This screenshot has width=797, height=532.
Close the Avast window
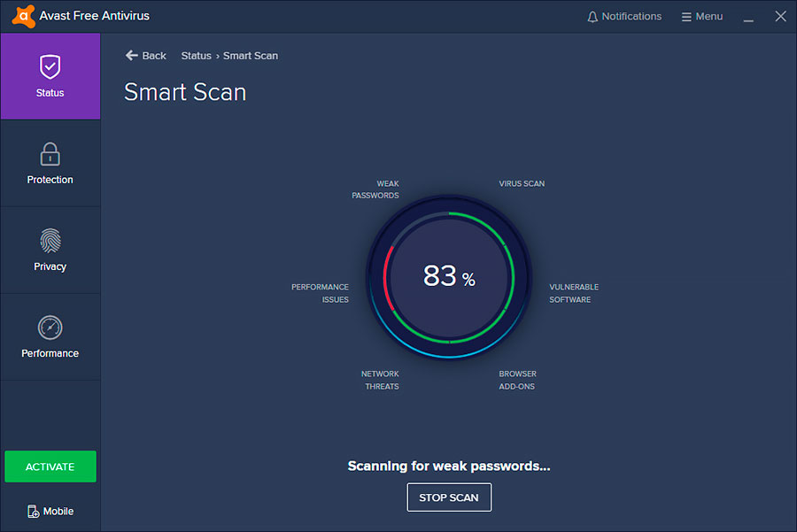[x=780, y=16]
